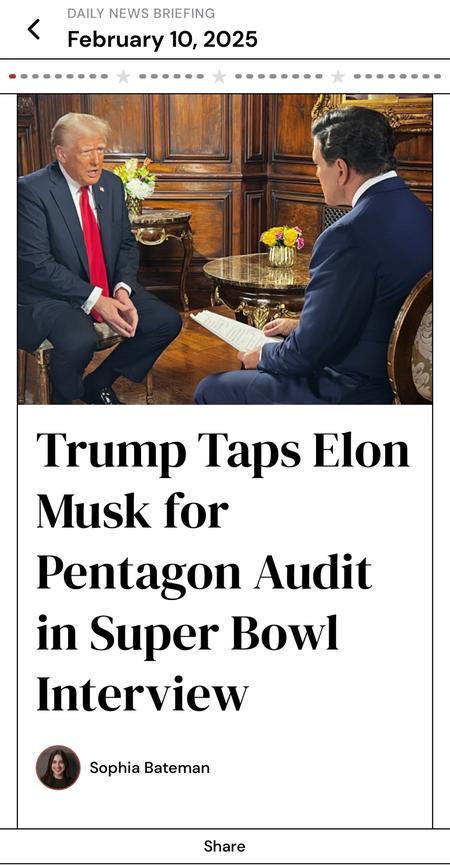This screenshot has width=450, height=865.
Task: Select the dot just before the second star
Action: pyautogui.click(x=200, y=76)
